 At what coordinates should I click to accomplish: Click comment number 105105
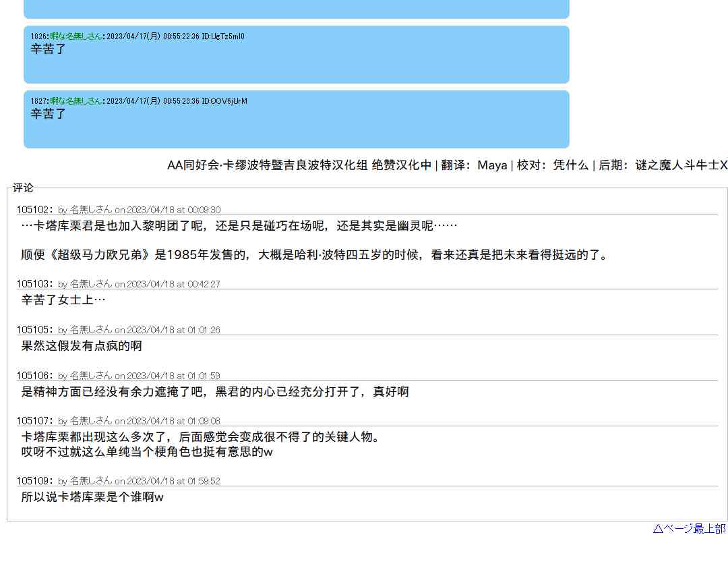tap(34, 330)
